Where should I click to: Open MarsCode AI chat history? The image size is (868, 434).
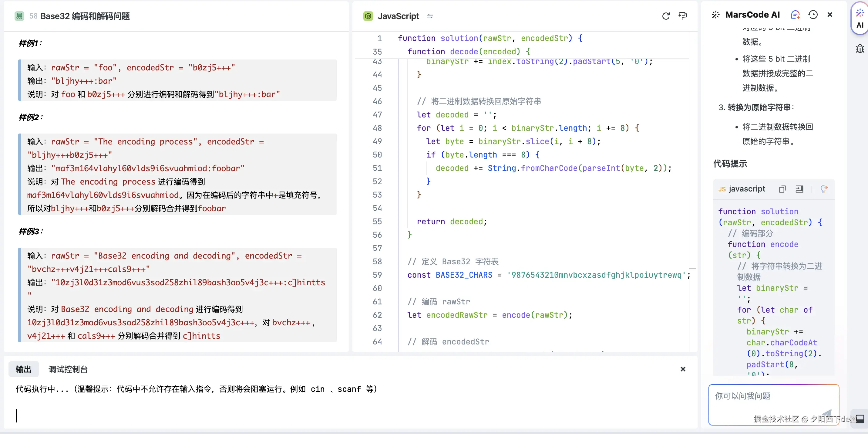(x=813, y=15)
